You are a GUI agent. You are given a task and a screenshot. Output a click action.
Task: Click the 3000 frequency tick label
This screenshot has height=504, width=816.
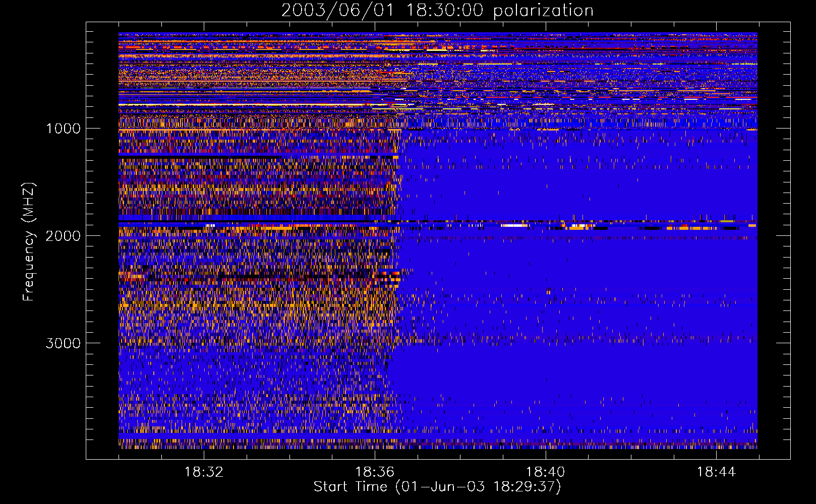63,343
